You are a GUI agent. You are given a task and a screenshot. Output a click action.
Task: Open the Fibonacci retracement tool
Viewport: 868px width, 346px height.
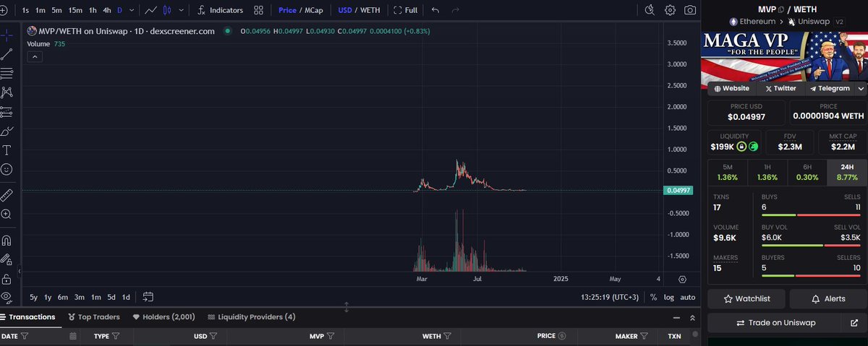pos(7,73)
